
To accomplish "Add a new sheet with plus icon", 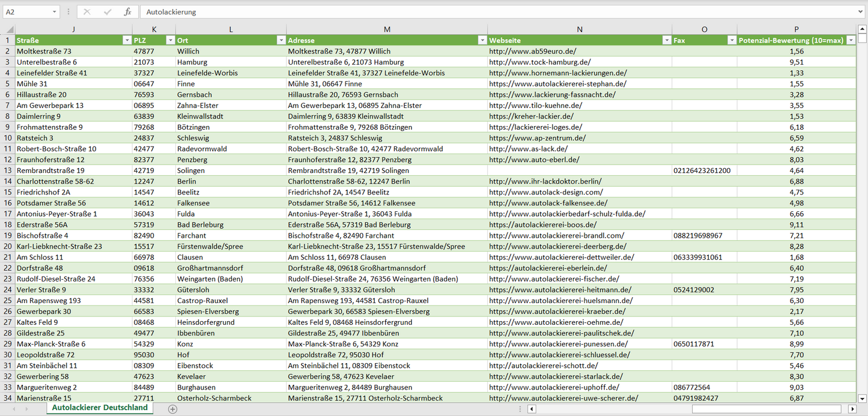I will coord(173,409).
